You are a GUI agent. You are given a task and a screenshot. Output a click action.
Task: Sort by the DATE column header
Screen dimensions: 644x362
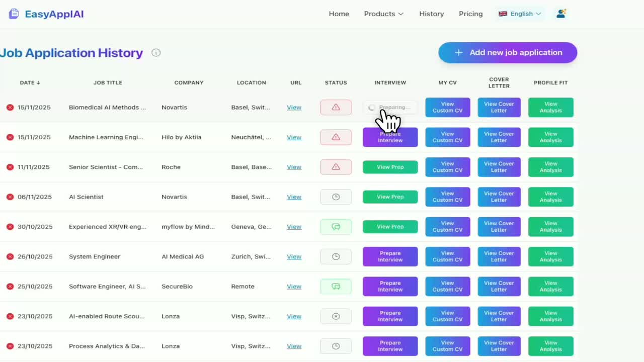coord(30,82)
